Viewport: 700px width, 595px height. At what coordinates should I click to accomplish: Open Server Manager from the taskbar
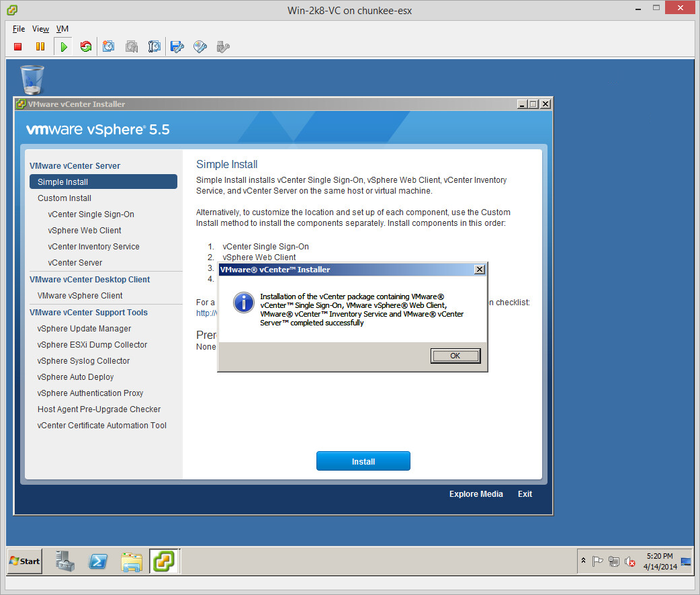[65, 561]
